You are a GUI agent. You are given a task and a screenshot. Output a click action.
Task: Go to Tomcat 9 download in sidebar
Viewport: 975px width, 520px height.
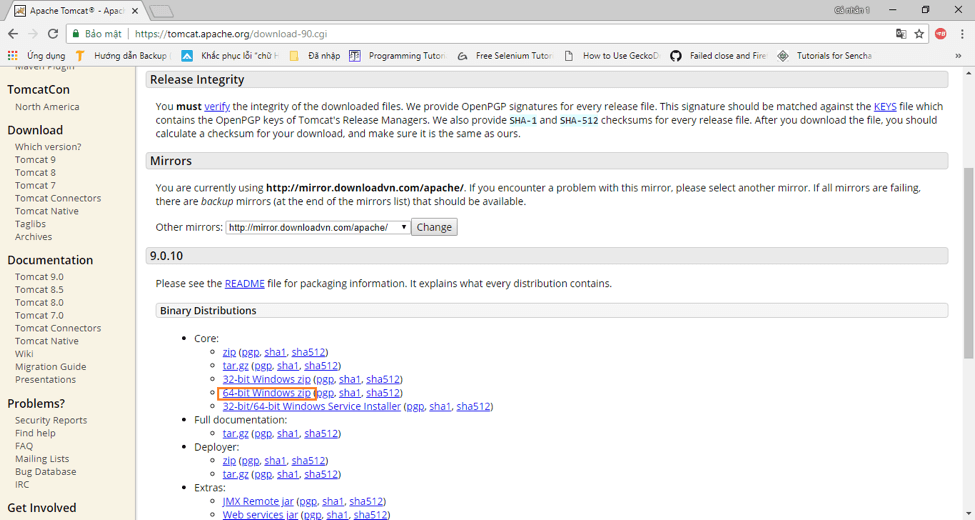point(35,159)
